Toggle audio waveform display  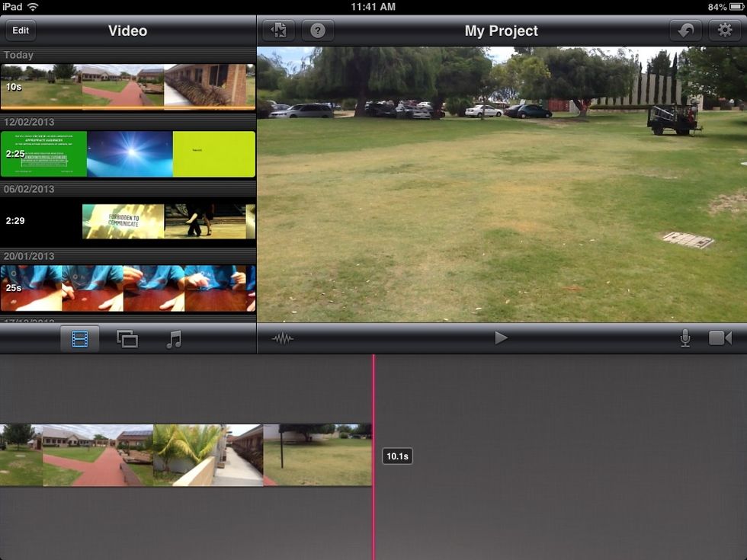coord(283,338)
